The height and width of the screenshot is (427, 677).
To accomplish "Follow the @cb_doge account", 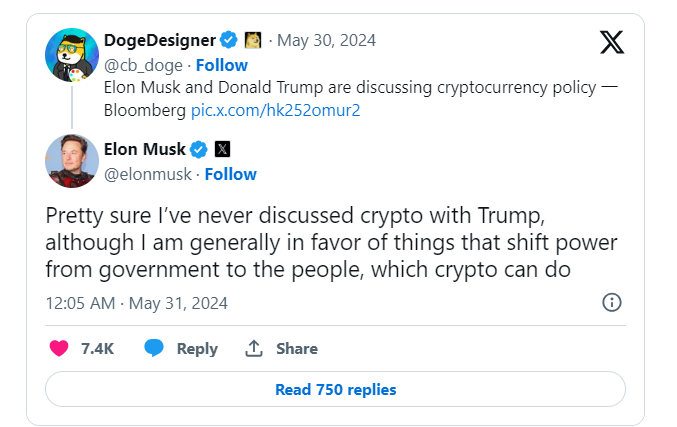I will tap(221, 65).
